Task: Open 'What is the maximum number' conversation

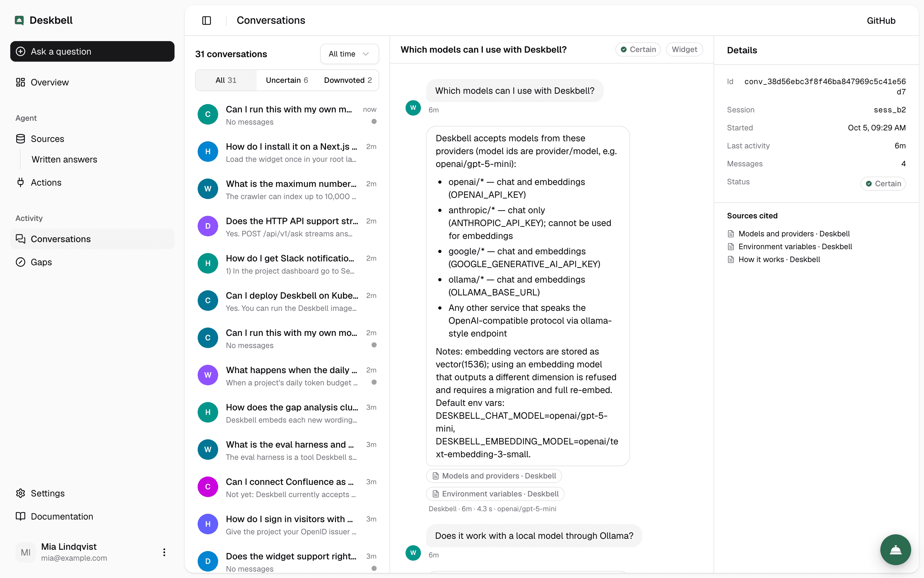Action: pos(287,189)
